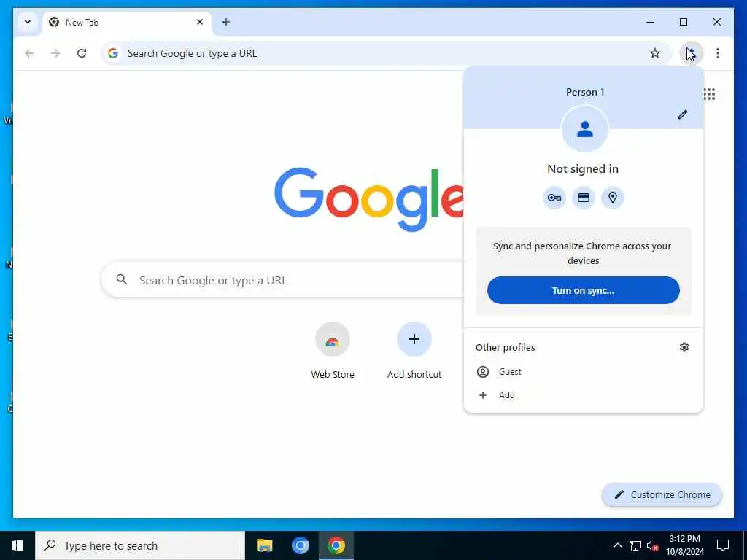747x560 pixels.
Task: Click the Not signed in text
Action: click(x=583, y=169)
